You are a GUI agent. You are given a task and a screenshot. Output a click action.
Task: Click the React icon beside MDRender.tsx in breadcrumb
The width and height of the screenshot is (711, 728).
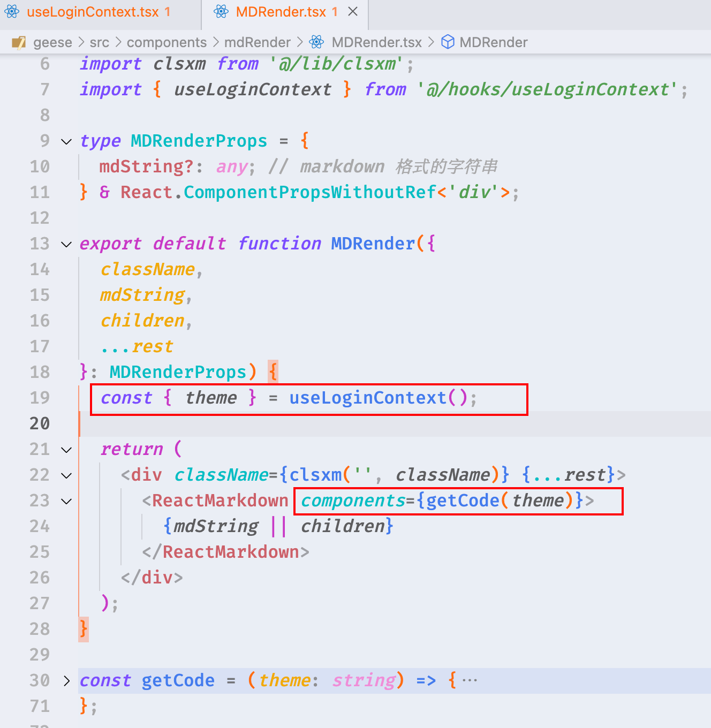pos(316,42)
